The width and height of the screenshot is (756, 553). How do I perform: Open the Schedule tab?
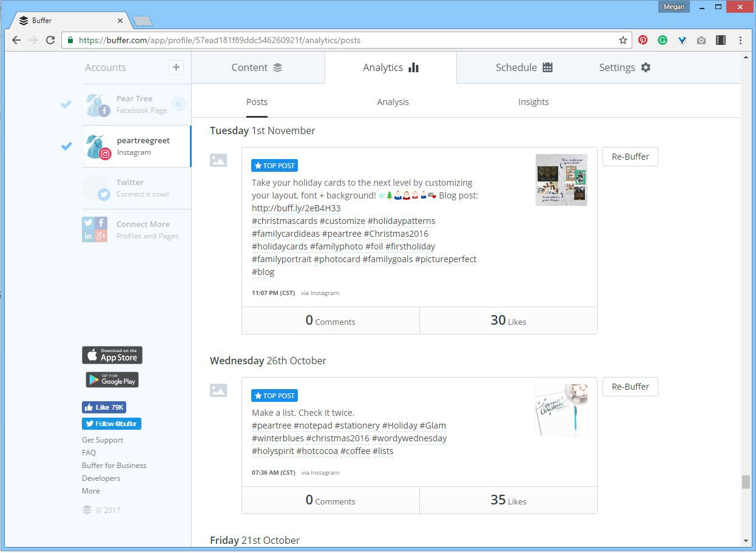(x=524, y=67)
